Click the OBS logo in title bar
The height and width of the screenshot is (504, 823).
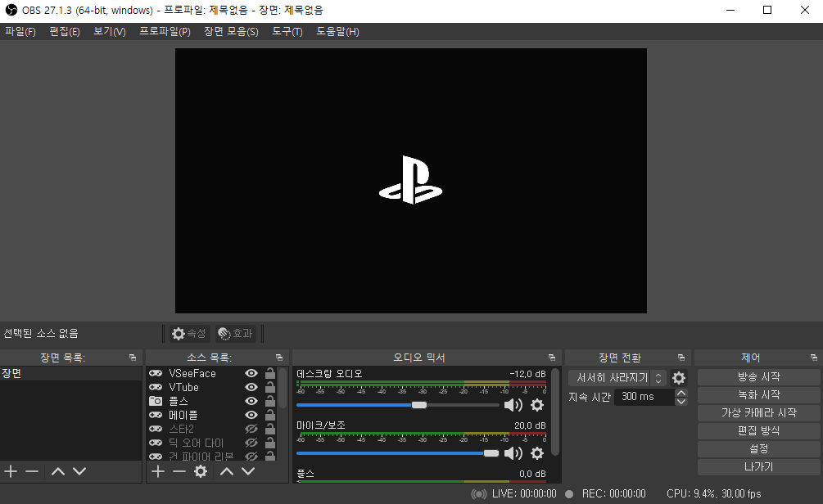click(11, 10)
